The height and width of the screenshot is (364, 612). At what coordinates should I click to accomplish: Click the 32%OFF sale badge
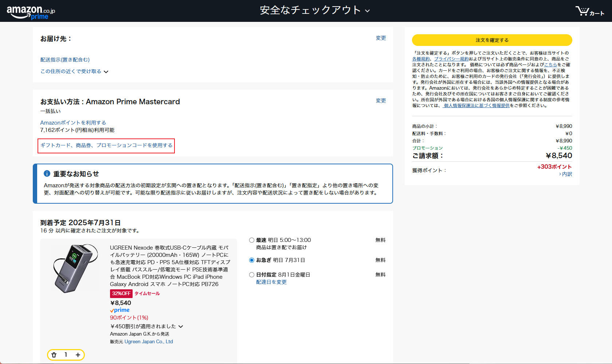(x=121, y=293)
